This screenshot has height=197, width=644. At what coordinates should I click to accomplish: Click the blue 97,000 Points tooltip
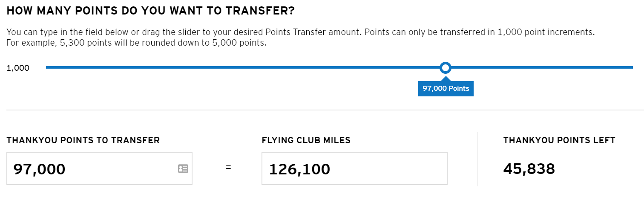pyautogui.click(x=446, y=89)
